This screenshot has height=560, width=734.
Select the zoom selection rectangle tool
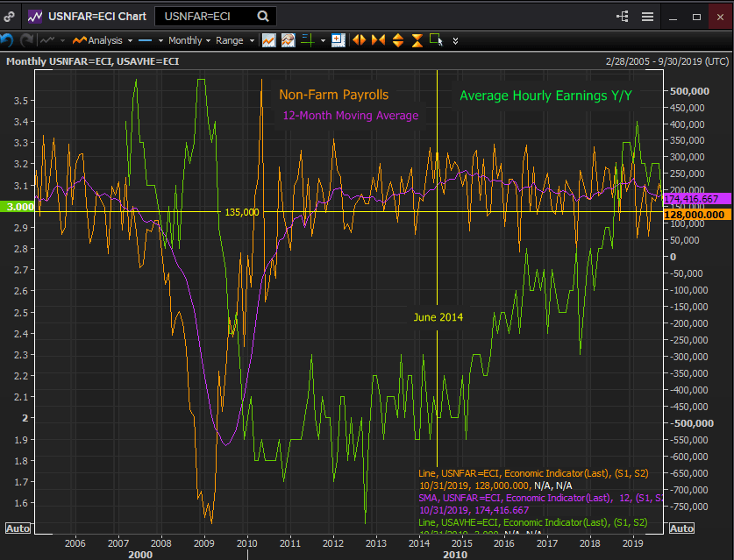coord(436,40)
